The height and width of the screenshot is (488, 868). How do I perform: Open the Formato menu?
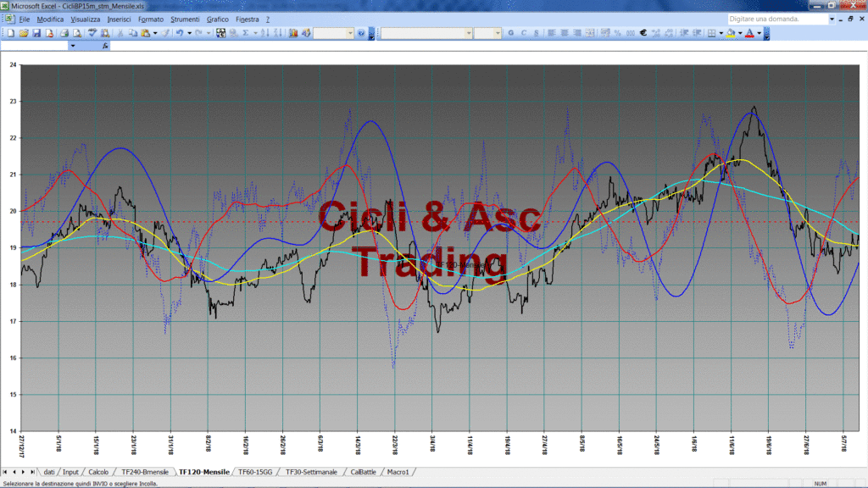151,19
